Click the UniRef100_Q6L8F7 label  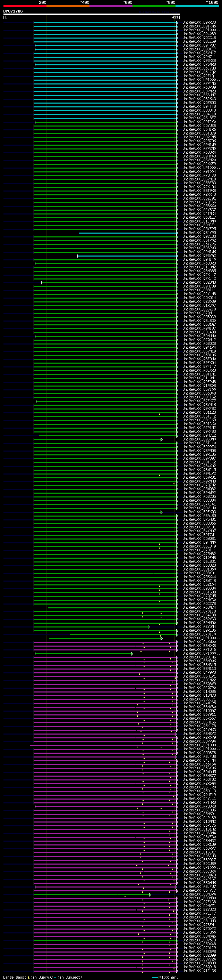pyautogui.click(x=199, y=118)
